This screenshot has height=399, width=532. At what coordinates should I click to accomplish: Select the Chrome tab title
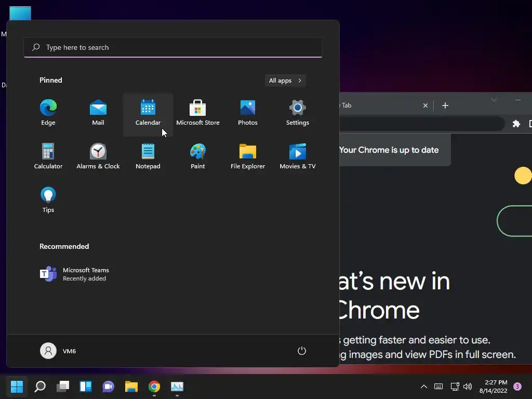[346, 105]
